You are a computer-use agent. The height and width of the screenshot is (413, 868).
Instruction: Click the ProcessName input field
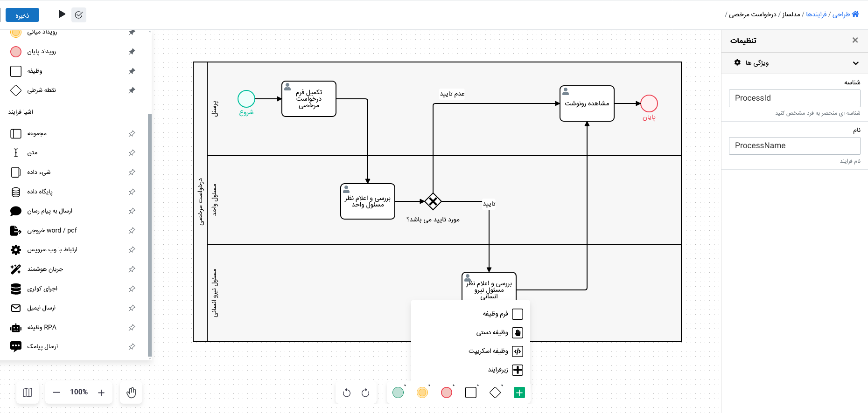tap(794, 145)
